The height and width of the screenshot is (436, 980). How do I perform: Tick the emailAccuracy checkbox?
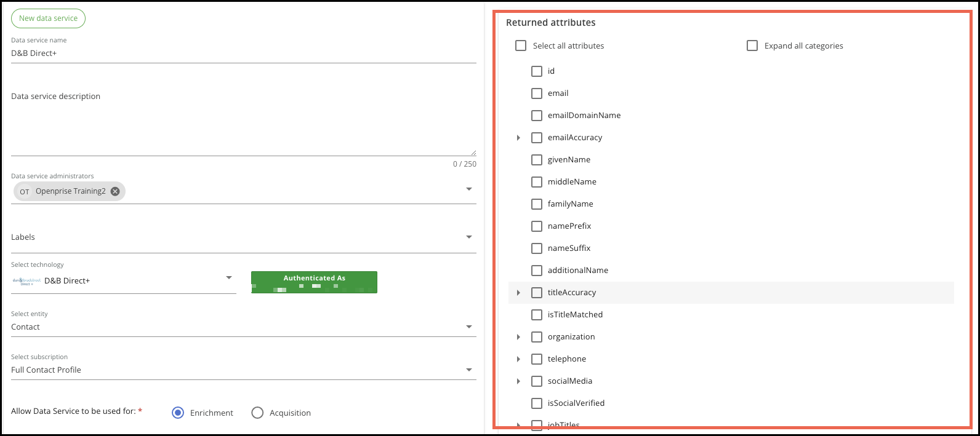[x=537, y=138]
